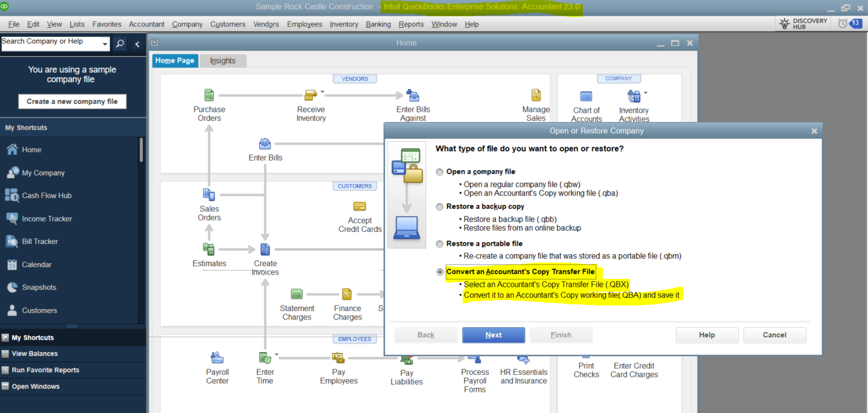The height and width of the screenshot is (413, 868).
Task: Open the Create Invoices icon
Action: 265,249
